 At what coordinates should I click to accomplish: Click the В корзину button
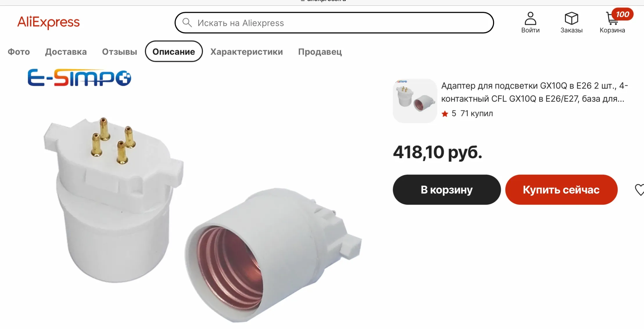point(447,190)
